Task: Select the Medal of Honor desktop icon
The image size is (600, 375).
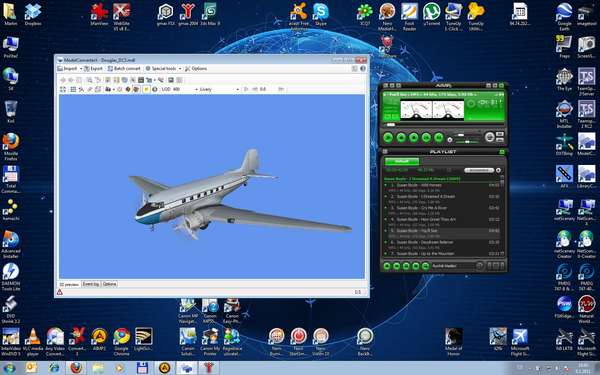Action: pos(454,342)
